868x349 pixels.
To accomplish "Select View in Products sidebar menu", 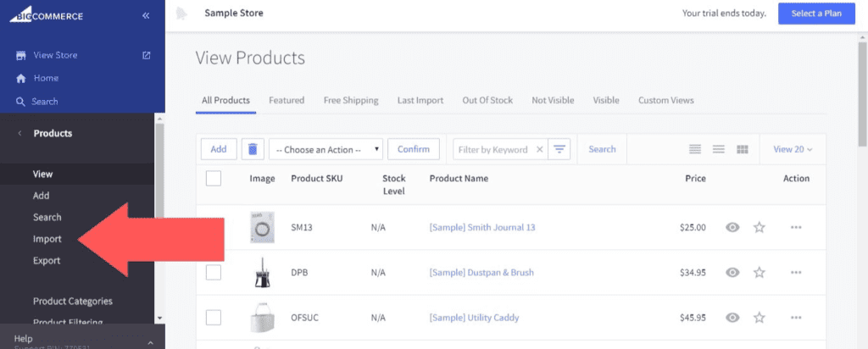I will tap(42, 174).
